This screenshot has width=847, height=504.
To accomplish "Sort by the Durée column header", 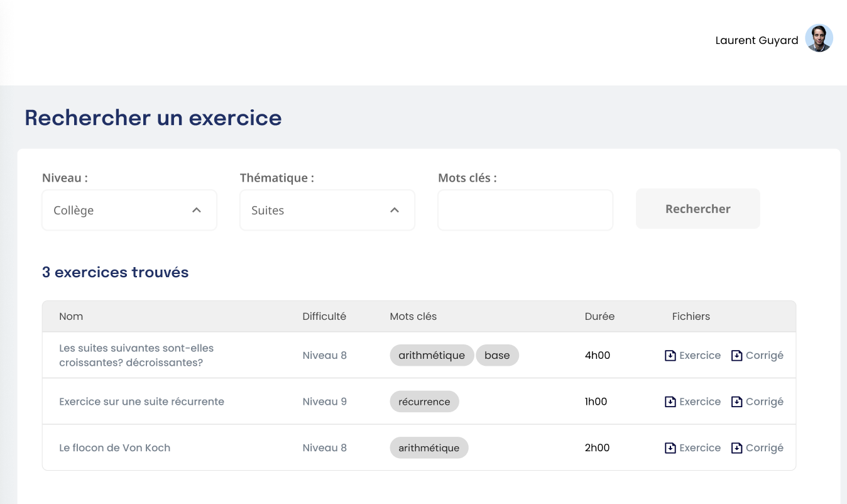I will 599,317.
